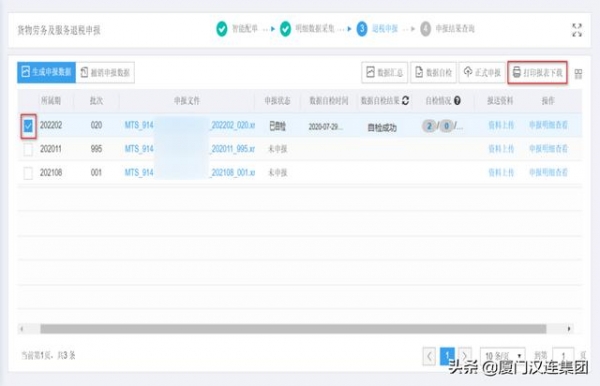Open 申报明细查看 for the 202108 row

pos(548,173)
